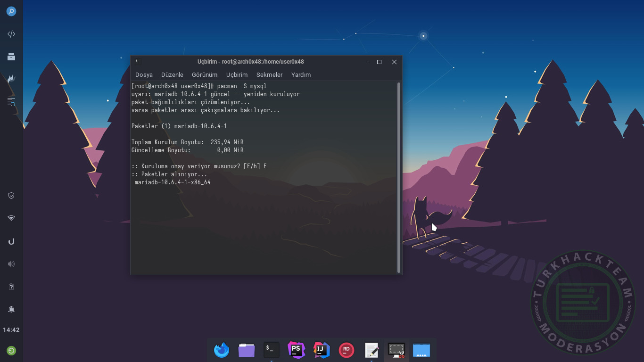Open the archive drawer icon in the side panel

pyautogui.click(x=11, y=57)
